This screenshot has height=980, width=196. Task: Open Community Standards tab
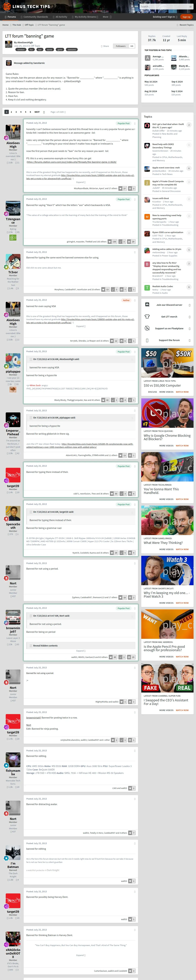point(34,17)
